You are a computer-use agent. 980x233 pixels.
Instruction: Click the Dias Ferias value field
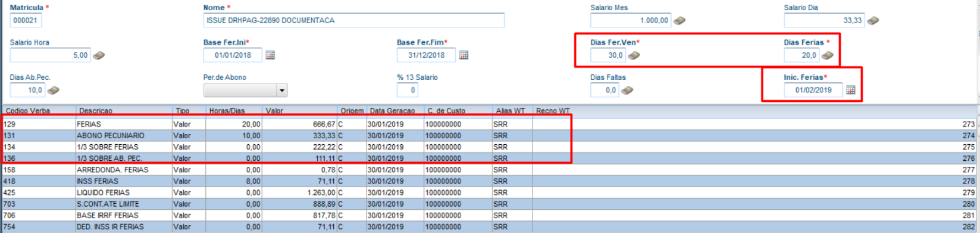[x=801, y=55]
